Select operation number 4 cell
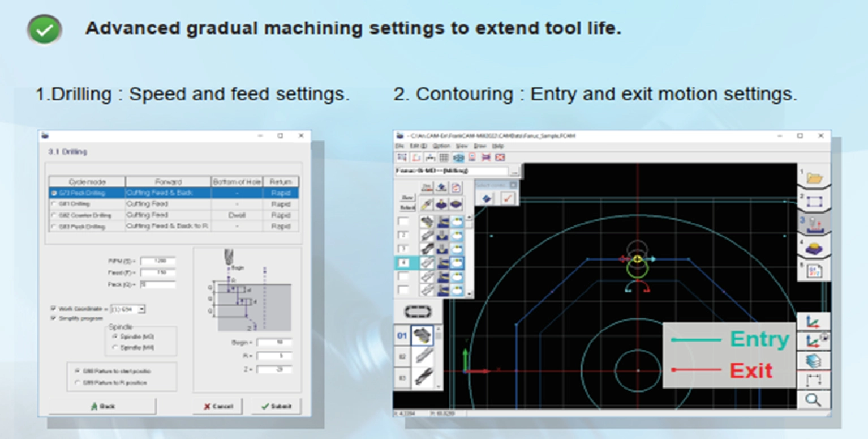 (x=403, y=262)
